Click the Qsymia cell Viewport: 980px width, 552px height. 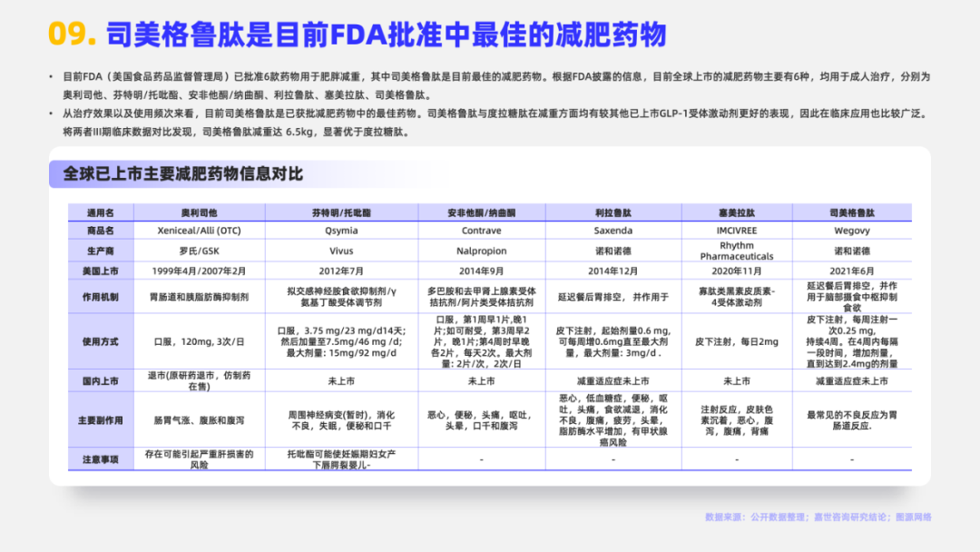pos(341,231)
